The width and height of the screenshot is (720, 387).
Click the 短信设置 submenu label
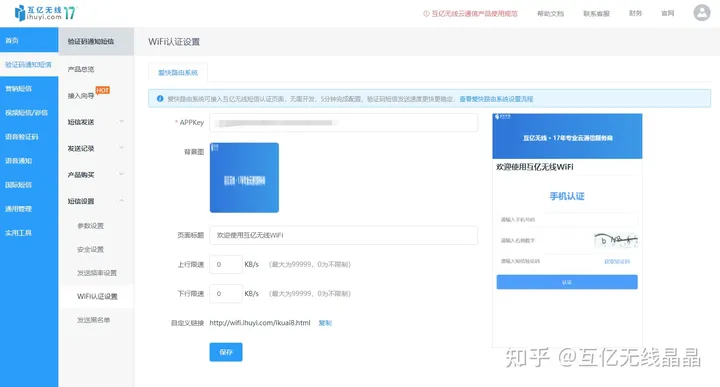(x=81, y=201)
